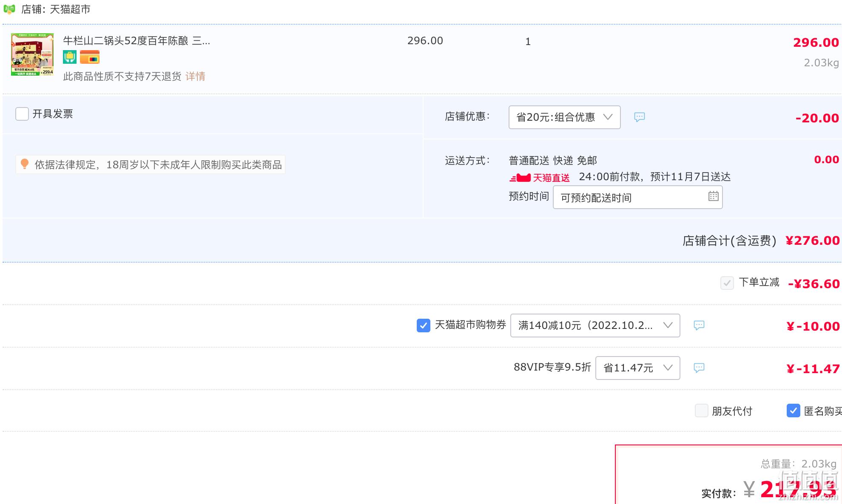Click the store name 天猫超市
Screen dimensions: 842x504
tap(70, 9)
